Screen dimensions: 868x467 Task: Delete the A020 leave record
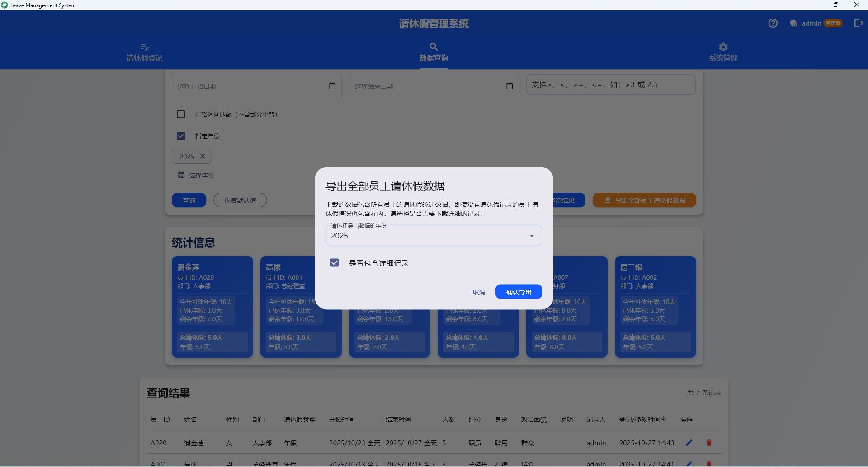click(709, 443)
